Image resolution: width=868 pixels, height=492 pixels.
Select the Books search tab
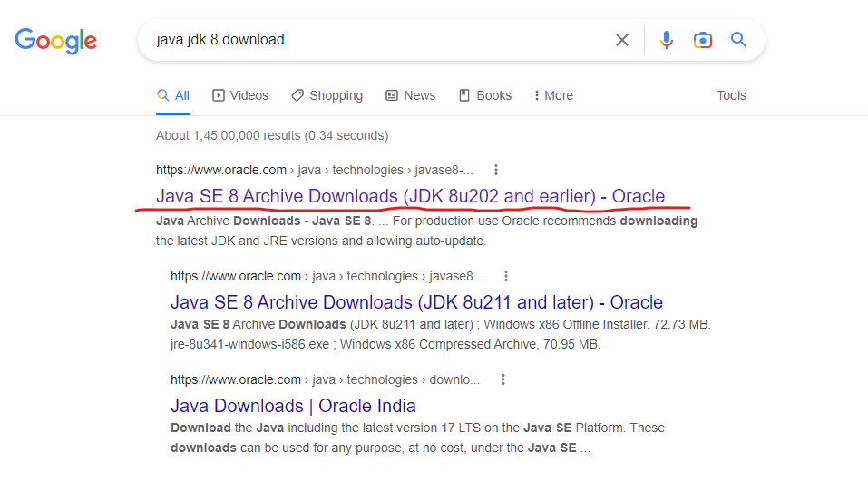pyautogui.click(x=485, y=95)
